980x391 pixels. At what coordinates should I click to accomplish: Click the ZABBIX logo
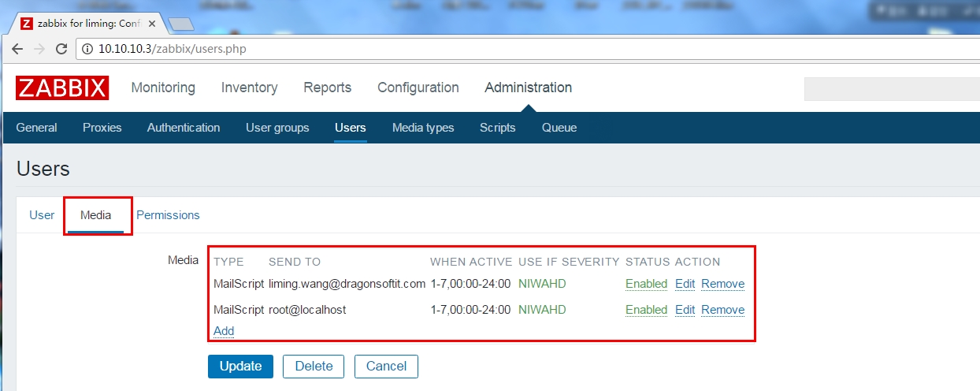click(x=62, y=88)
